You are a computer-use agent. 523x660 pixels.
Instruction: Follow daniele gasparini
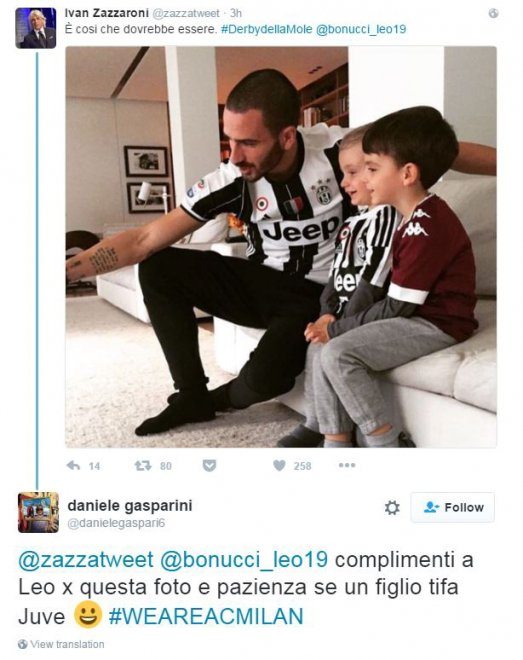click(452, 507)
